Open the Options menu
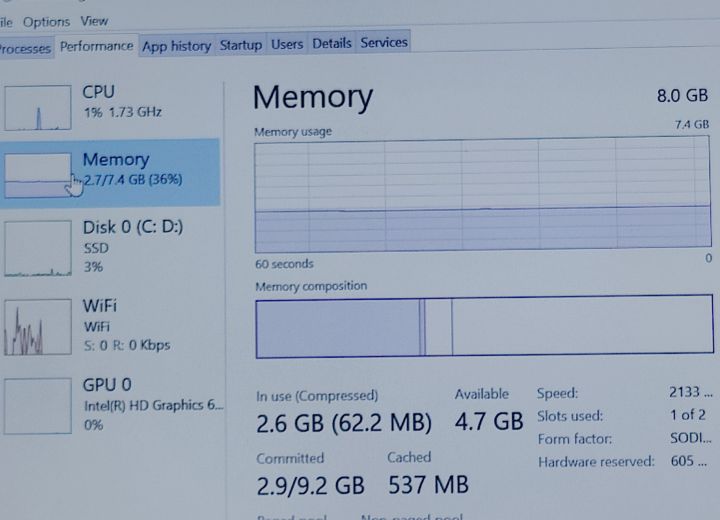Image resolution: width=720 pixels, height=520 pixels. [46, 22]
